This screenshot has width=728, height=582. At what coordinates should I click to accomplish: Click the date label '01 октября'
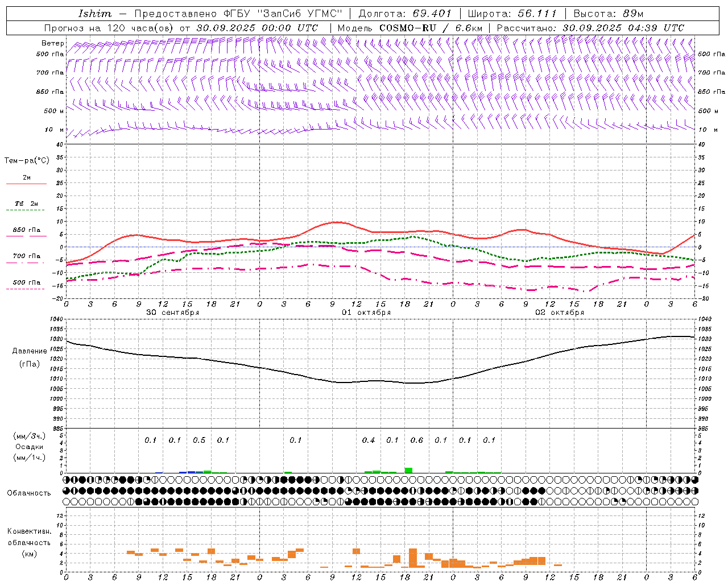click(x=366, y=313)
